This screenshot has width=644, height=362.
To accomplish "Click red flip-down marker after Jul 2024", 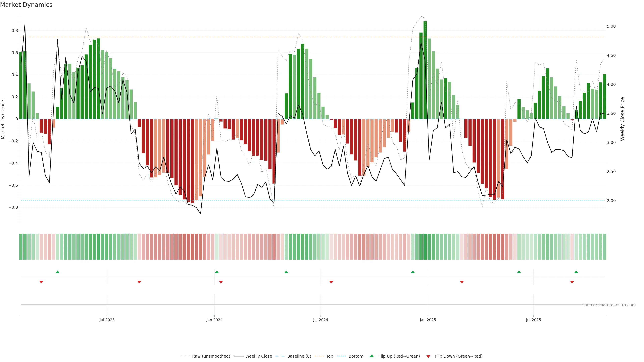I will 331,282.
